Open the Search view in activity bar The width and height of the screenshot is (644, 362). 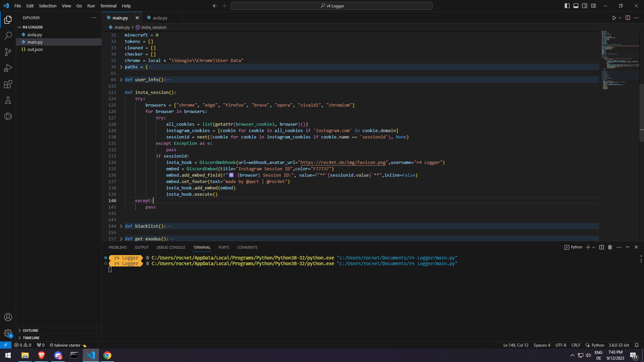click(x=8, y=36)
